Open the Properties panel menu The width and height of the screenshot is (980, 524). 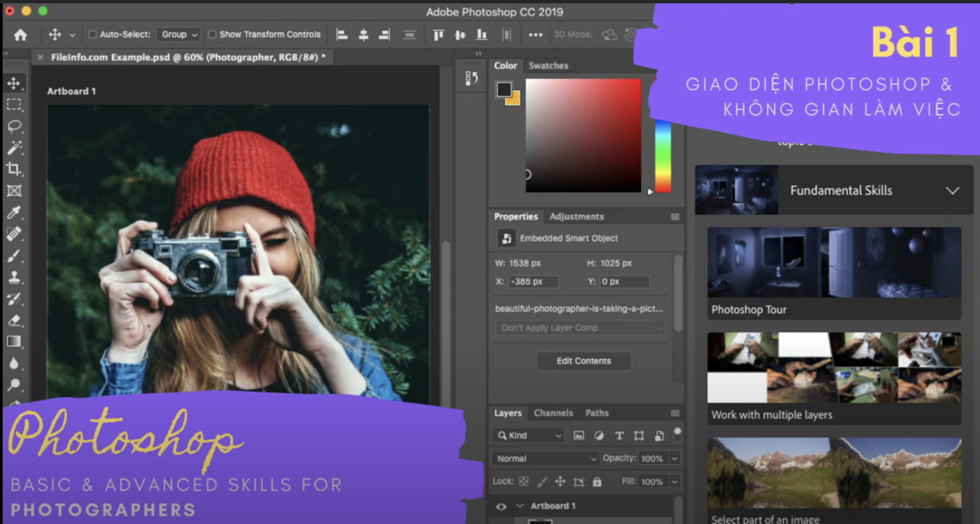coord(675,217)
